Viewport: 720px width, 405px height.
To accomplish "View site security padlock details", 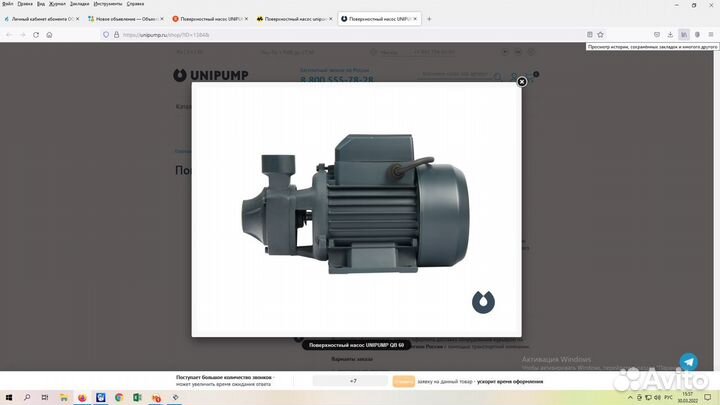I will tap(116, 35).
